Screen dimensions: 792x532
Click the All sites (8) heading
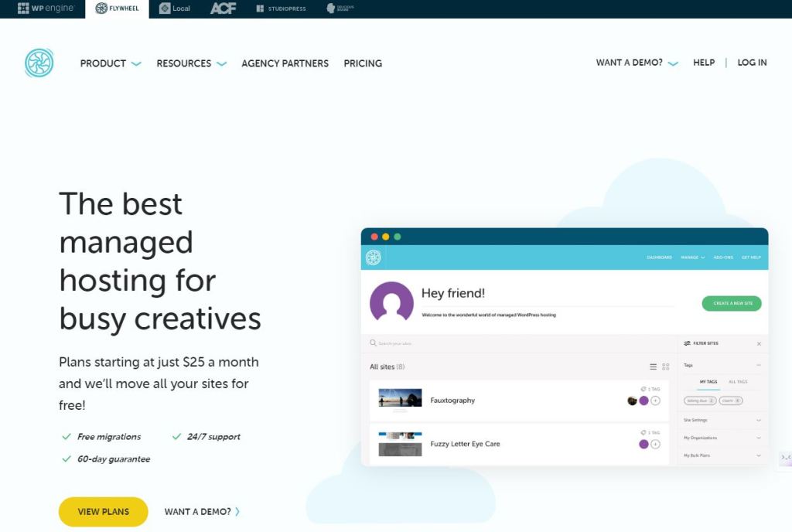click(387, 367)
